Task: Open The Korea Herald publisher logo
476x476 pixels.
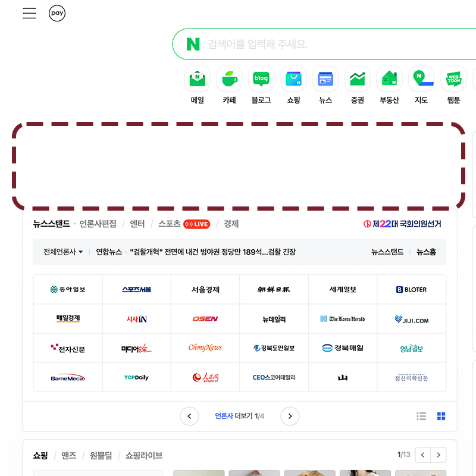Action: [343, 319]
